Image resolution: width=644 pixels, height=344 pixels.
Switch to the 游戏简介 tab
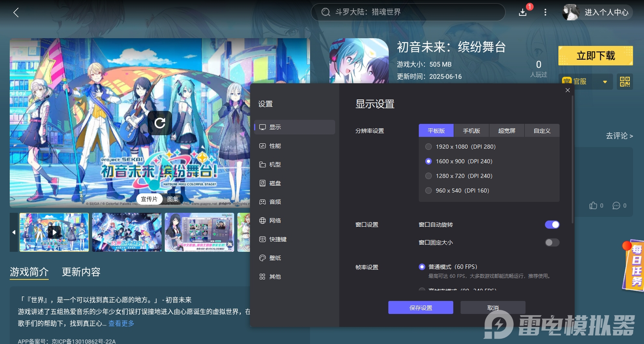[x=29, y=272]
